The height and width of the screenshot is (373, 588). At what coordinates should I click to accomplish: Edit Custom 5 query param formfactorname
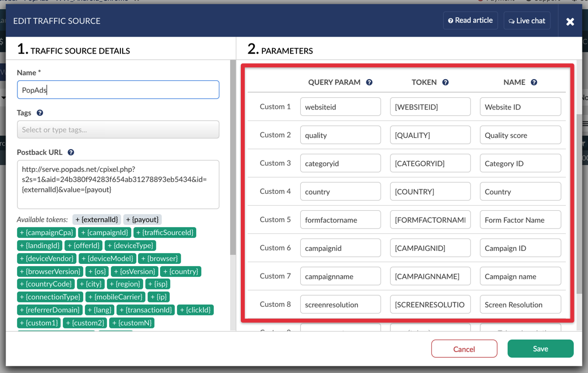[x=340, y=220]
